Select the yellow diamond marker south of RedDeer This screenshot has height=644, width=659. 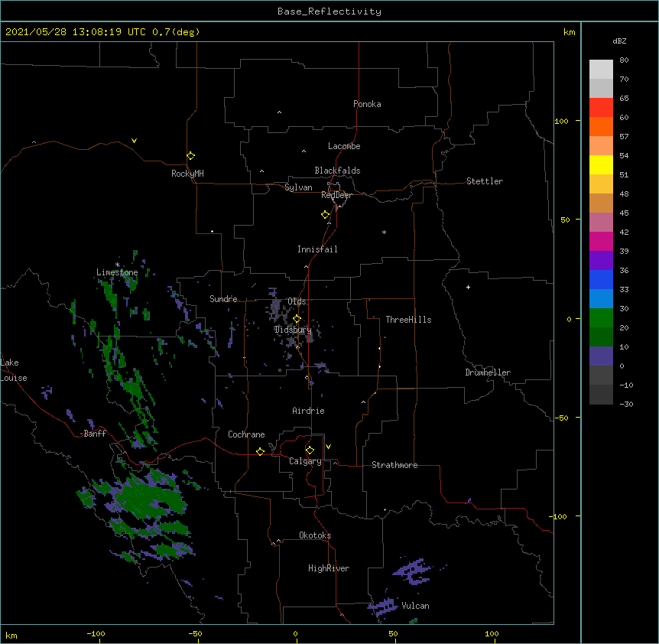[326, 215]
